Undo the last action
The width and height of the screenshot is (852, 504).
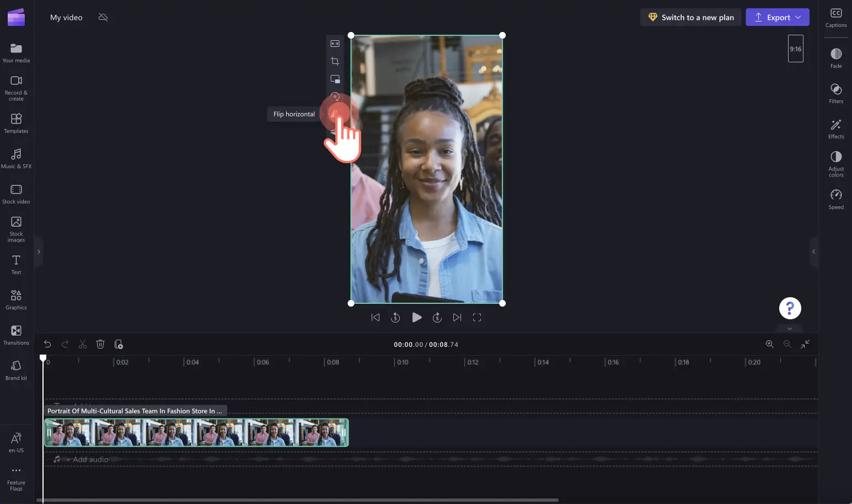click(x=47, y=344)
